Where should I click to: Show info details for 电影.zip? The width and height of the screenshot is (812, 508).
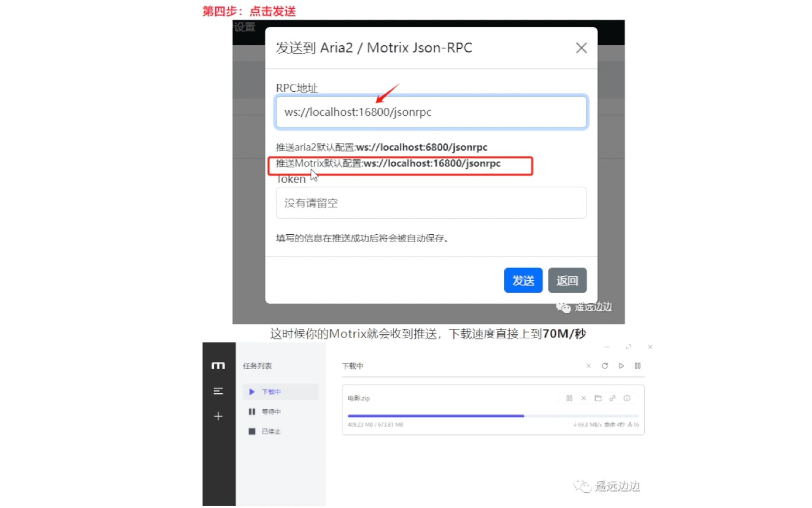pos(627,398)
